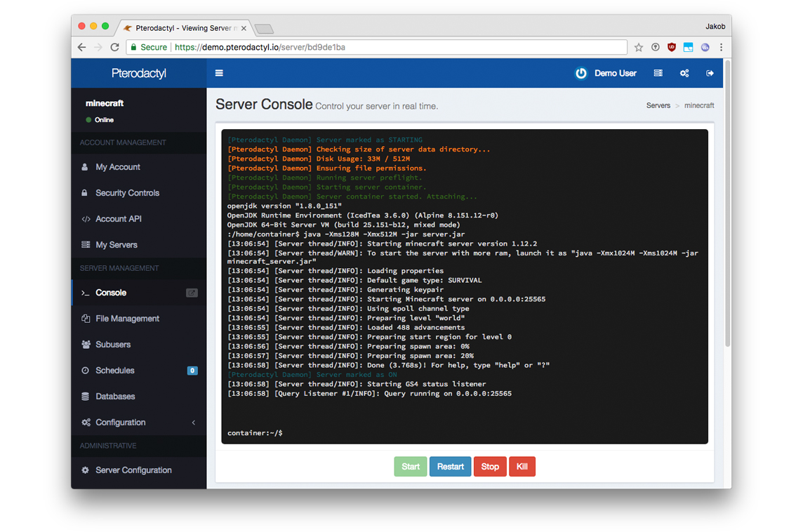Click the blue picture extension icon

coord(689,47)
